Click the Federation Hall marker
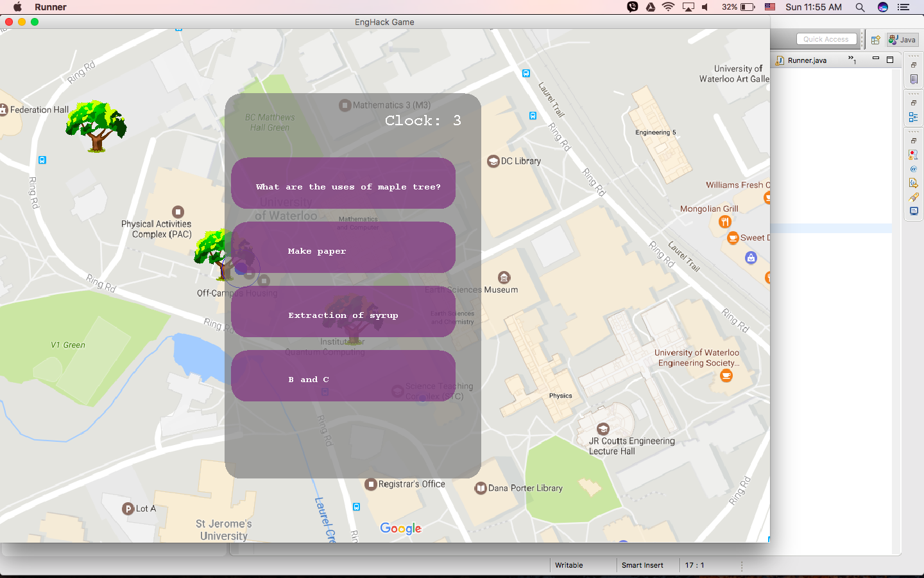924x578 pixels. click(3, 110)
